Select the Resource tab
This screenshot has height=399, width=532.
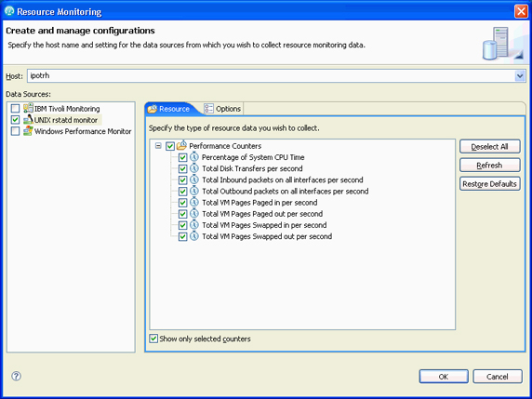[x=169, y=109]
